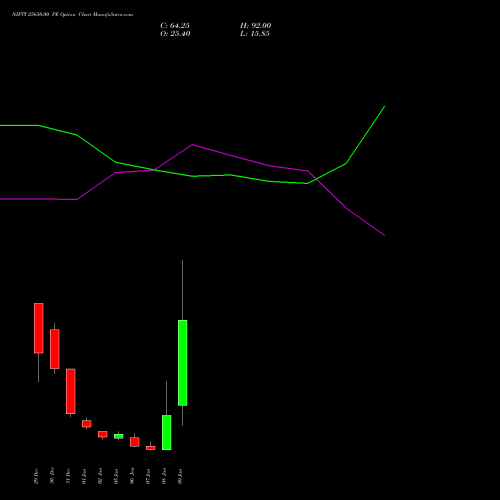500x500 pixels.
Task: Select the small red candlestick for 01 Jan
Action: 87,423
